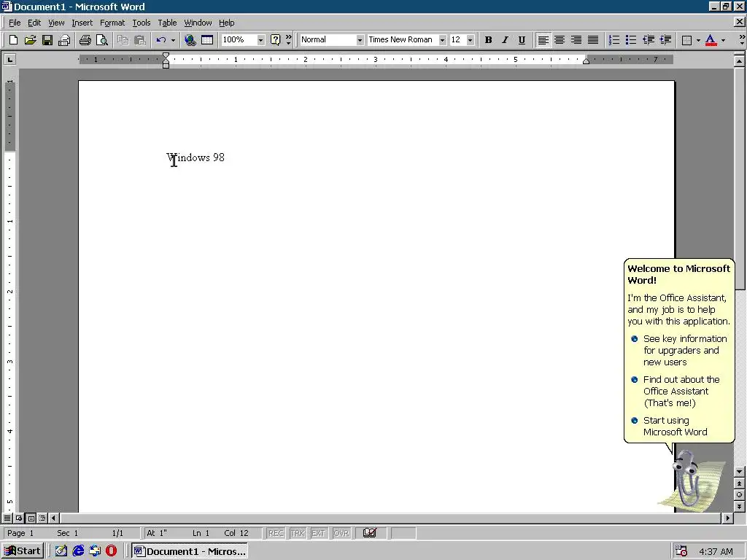Click the spelling status book icon

[x=370, y=533]
